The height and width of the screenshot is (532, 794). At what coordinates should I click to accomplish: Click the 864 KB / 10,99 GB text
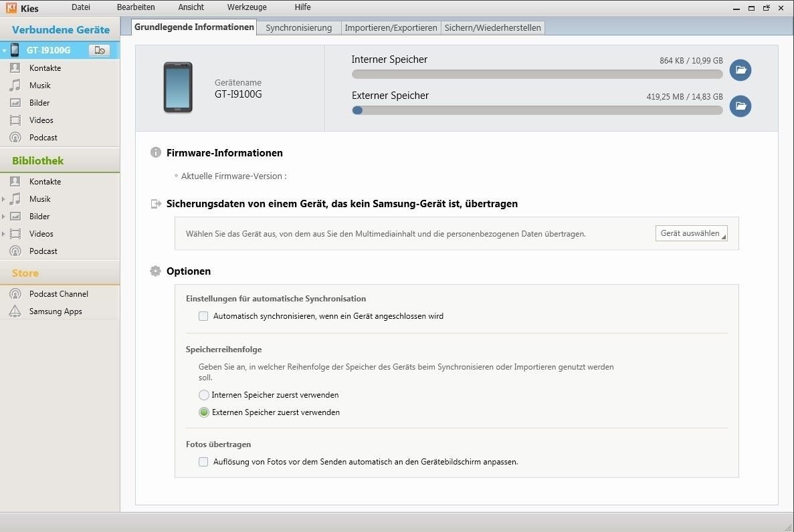691,60
